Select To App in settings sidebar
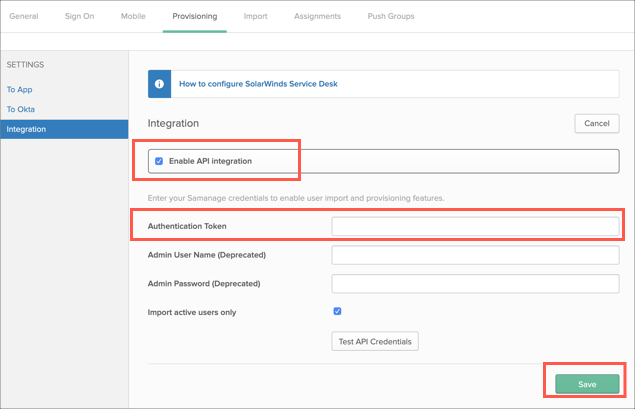The height and width of the screenshot is (409, 635). 20,90
